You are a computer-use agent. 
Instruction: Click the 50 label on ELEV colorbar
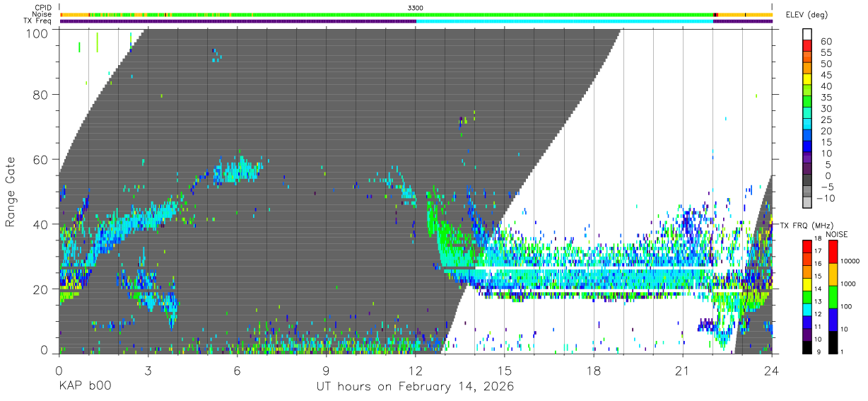(826, 64)
